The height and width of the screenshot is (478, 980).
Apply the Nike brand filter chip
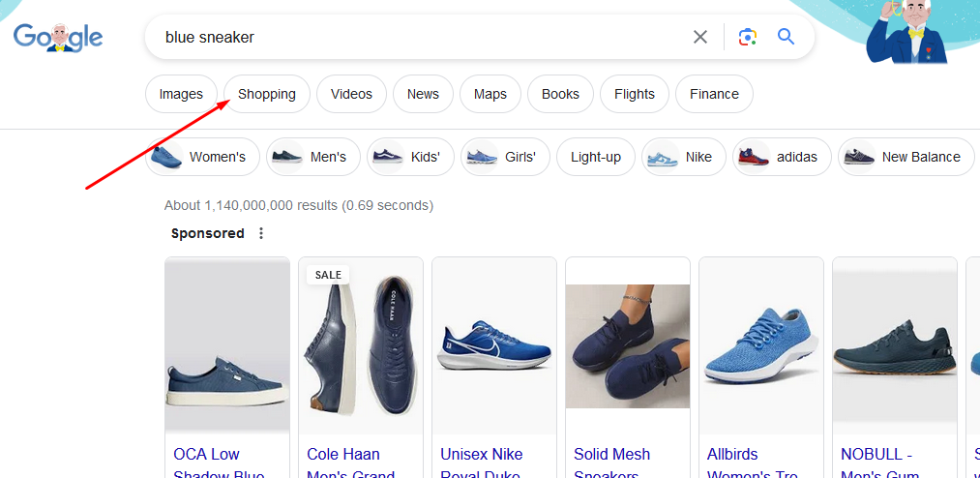(684, 157)
